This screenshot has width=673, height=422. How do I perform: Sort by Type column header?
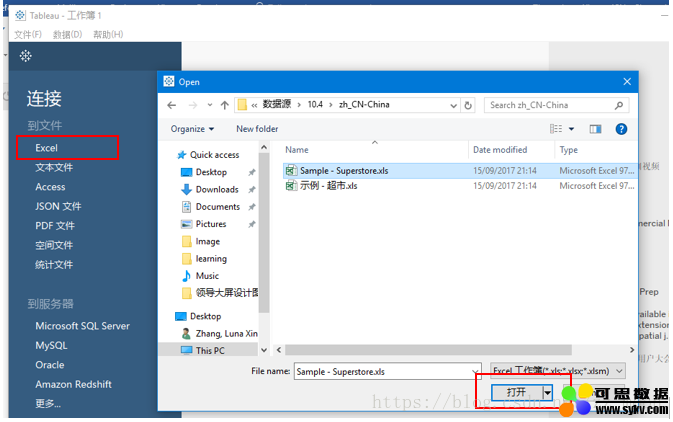click(569, 150)
